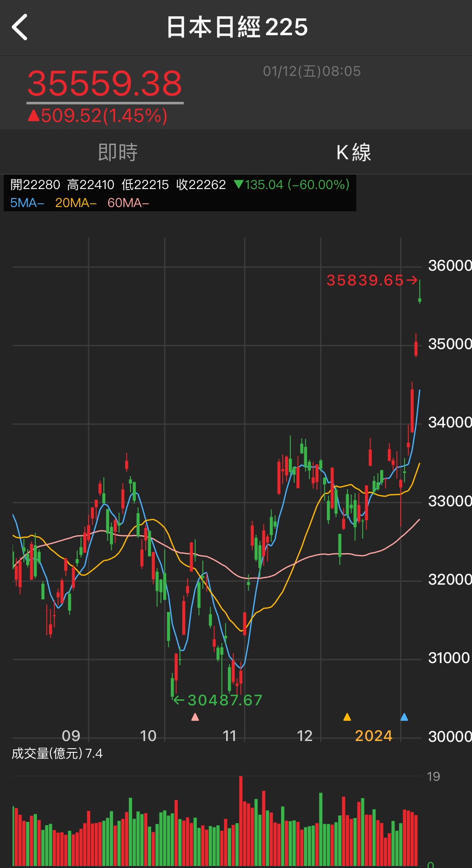Tap the 11 month axis label
The width and height of the screenshot is (472, 868).
[229, 736]
